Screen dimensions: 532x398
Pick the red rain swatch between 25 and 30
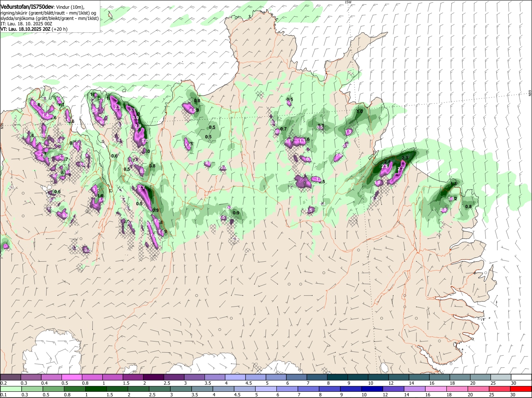(x=500, y=388)
